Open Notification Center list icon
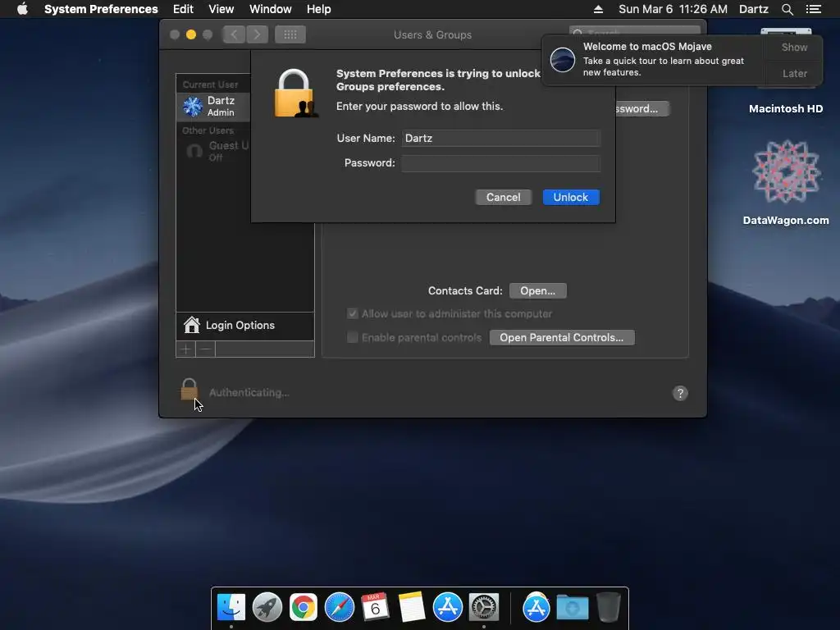The image size is (840, 630). [813, 9]
